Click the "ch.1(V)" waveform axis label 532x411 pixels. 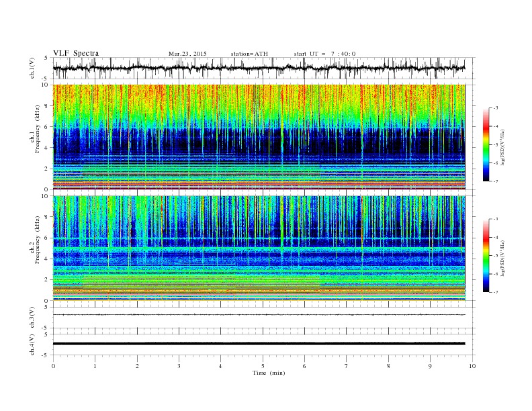pyautogui.click(x=32, y=68)
